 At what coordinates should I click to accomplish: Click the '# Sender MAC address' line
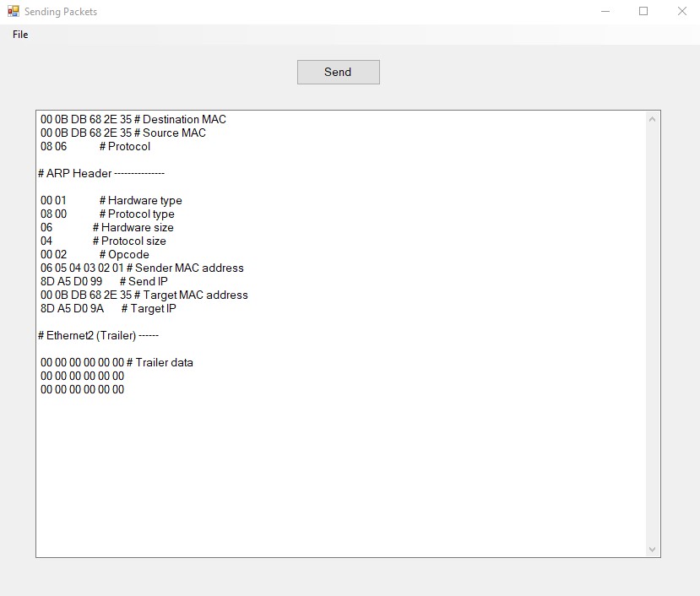pyautogui.click(x=142, y=268)
